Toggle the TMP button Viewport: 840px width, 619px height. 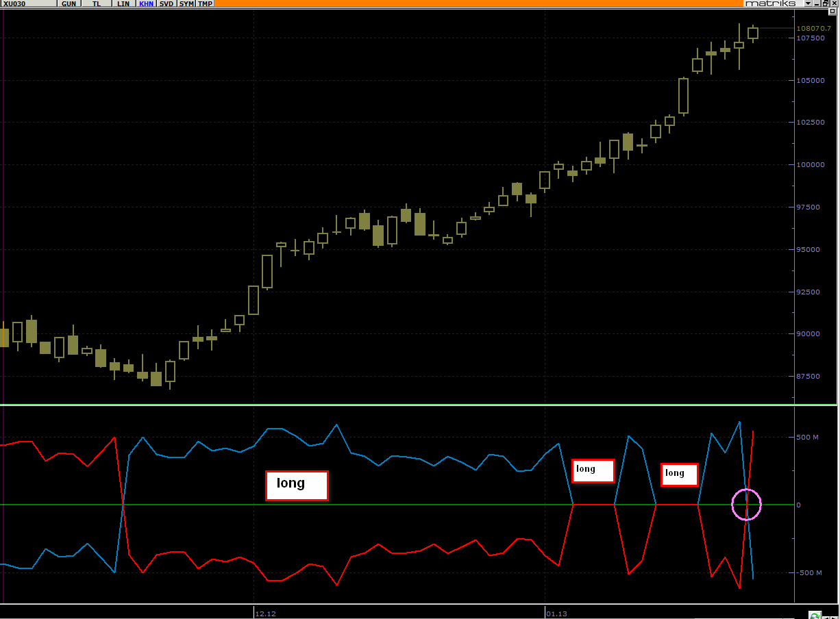206,3
